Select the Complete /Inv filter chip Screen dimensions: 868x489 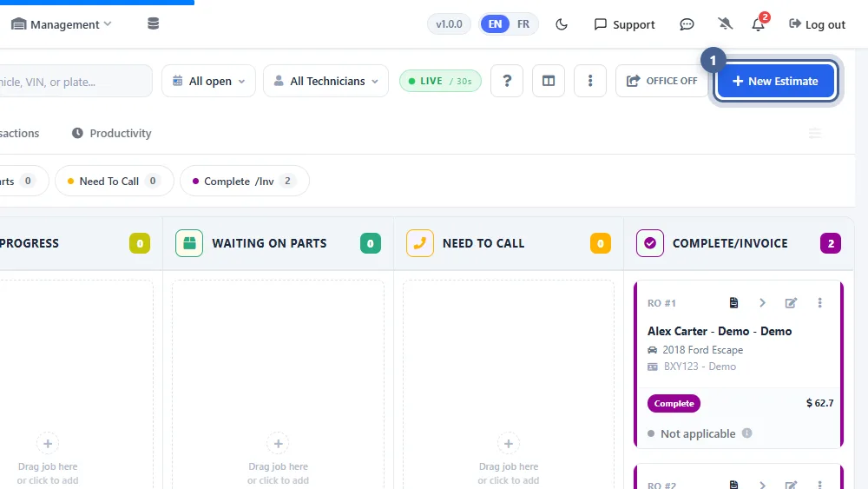(245, 181)
